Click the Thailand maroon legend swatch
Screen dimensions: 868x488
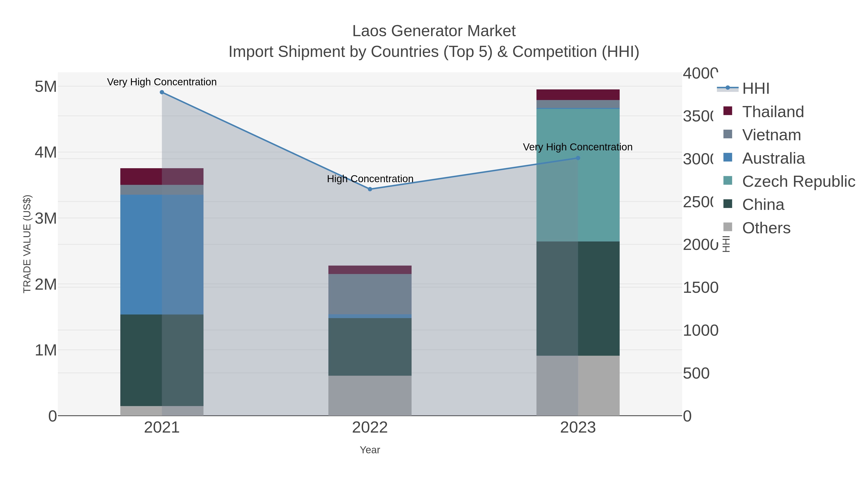[728, 111]
